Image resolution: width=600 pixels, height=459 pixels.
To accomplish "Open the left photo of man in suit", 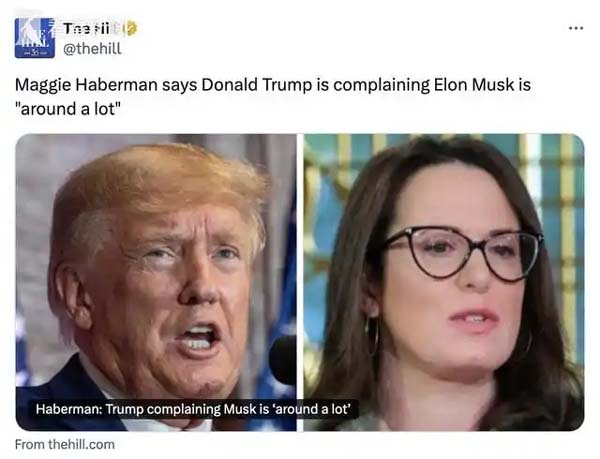I will 156,282.
